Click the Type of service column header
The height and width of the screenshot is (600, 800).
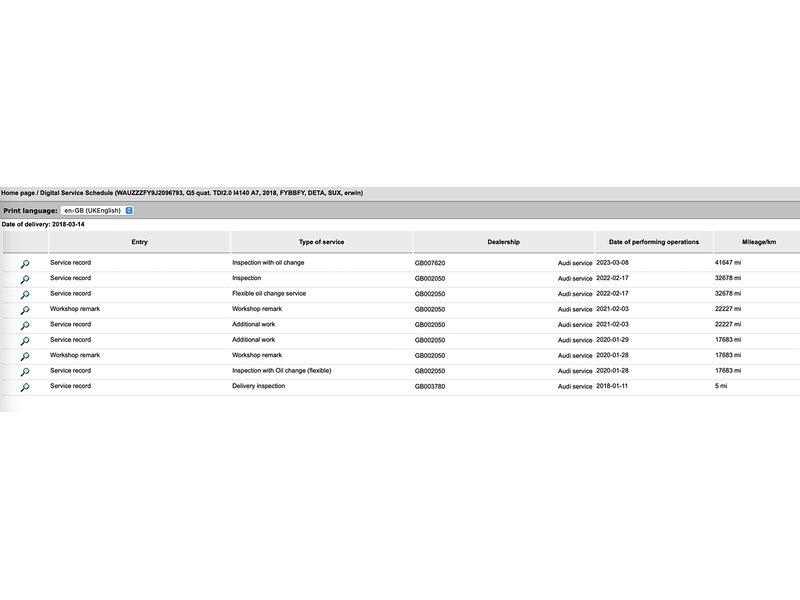320,242
